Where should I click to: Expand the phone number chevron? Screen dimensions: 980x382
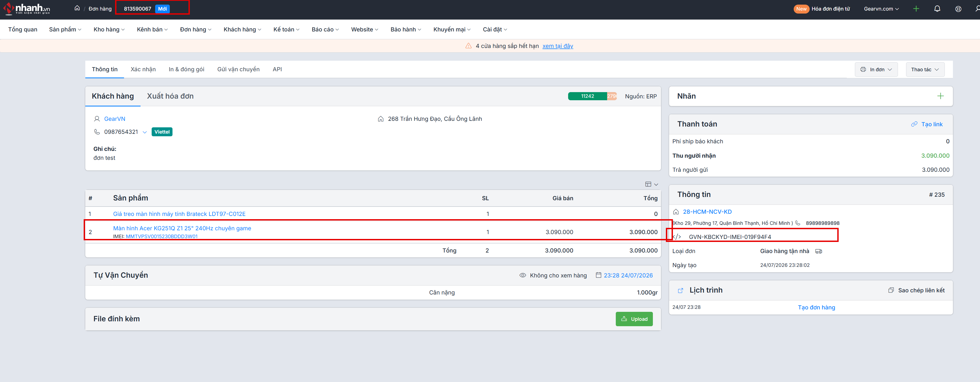[x=145, y=132]
